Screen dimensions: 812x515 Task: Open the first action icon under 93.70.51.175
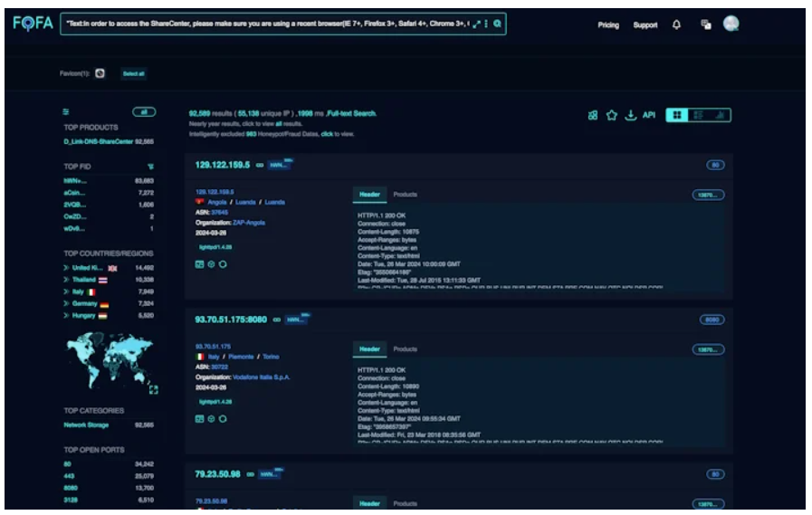pos(199,419)
